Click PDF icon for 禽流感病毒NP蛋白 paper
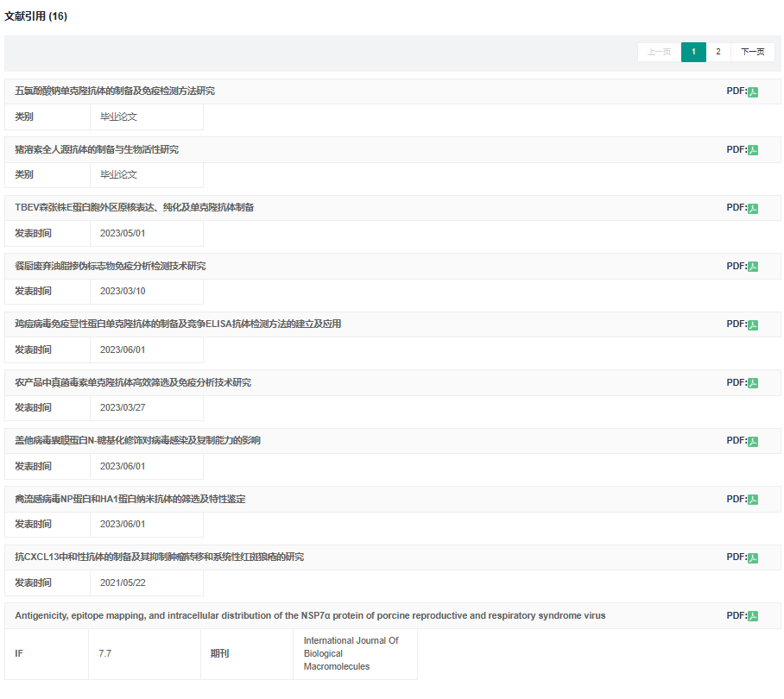 pos(753,500)
